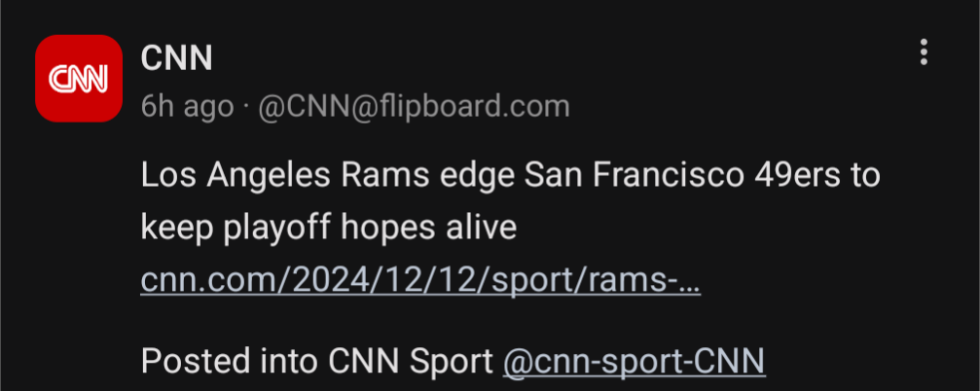Click the word "edge" in the headline
The image size is (980, 391).
tap(471, 176)
